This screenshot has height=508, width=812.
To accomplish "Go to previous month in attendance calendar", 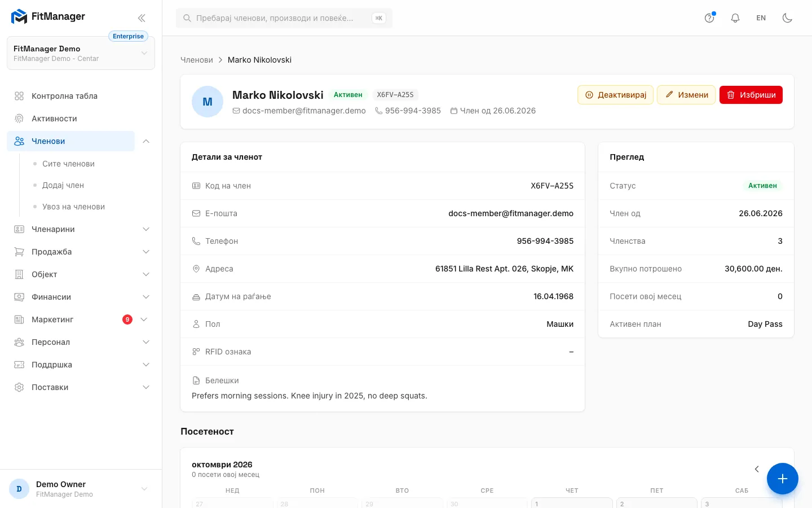I will (x=757, y=469).
